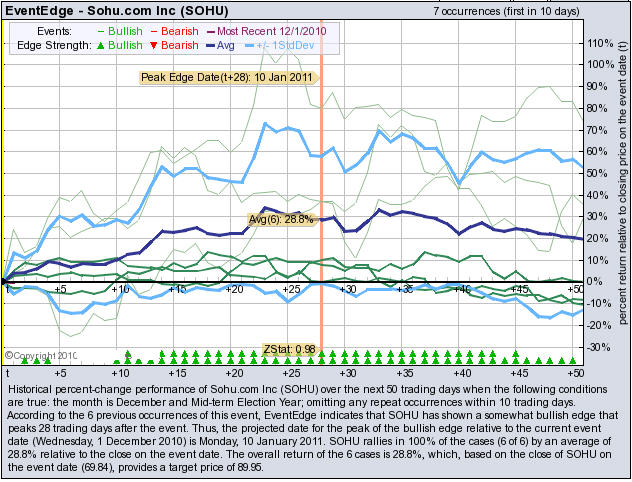The width and height of the screenshot is (632, 482).
Task: Click the Events Bullish legend entry
Action: pyautogui.click(x=120, y=31)
